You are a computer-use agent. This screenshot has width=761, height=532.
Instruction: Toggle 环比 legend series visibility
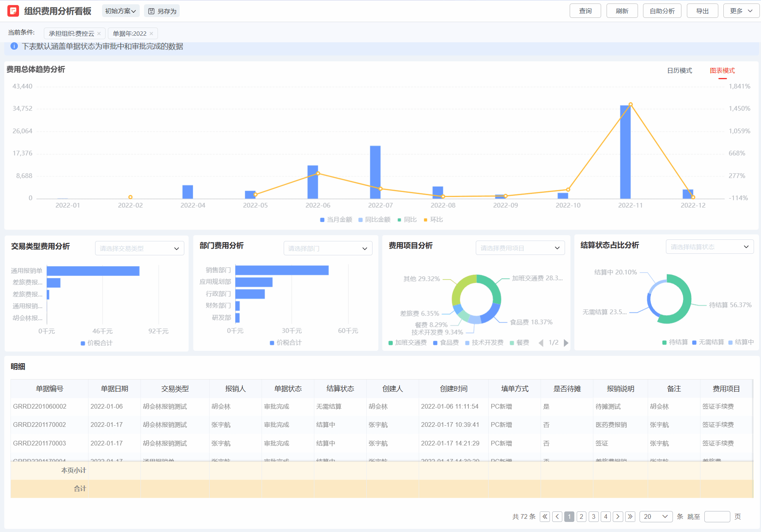433,220
